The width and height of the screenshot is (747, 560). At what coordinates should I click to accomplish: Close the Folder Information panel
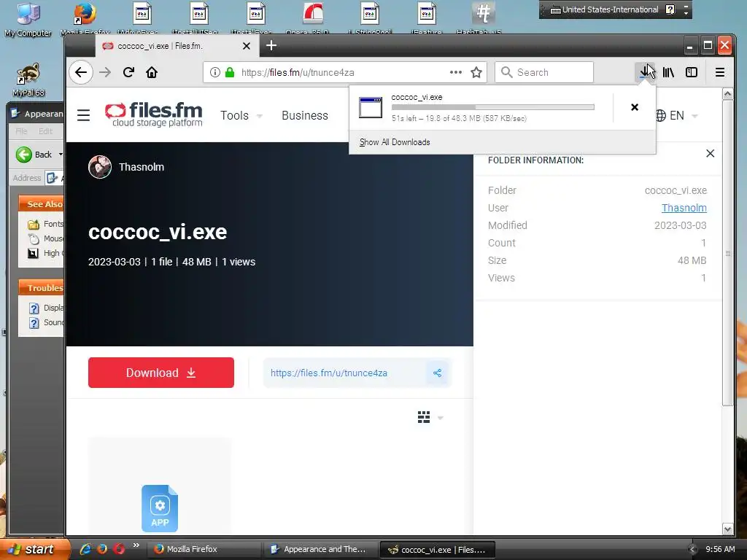[710, 153]
